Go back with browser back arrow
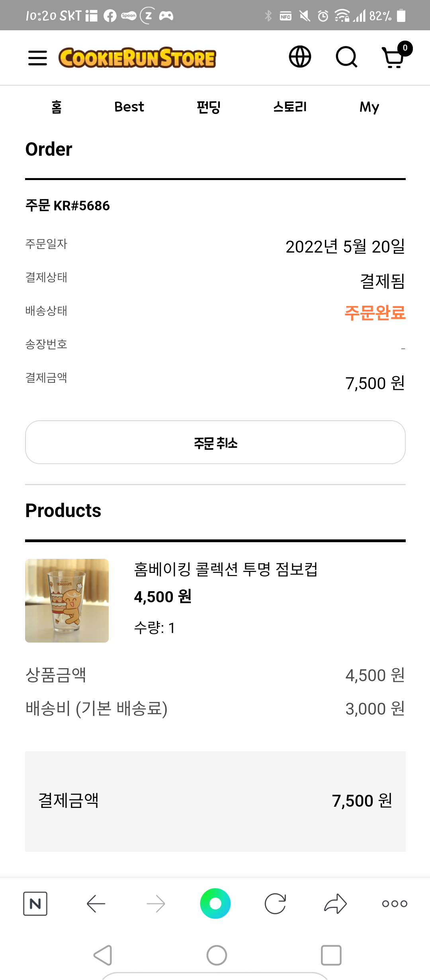This screenshot has width=430, height=980. (x=96, y=904)
